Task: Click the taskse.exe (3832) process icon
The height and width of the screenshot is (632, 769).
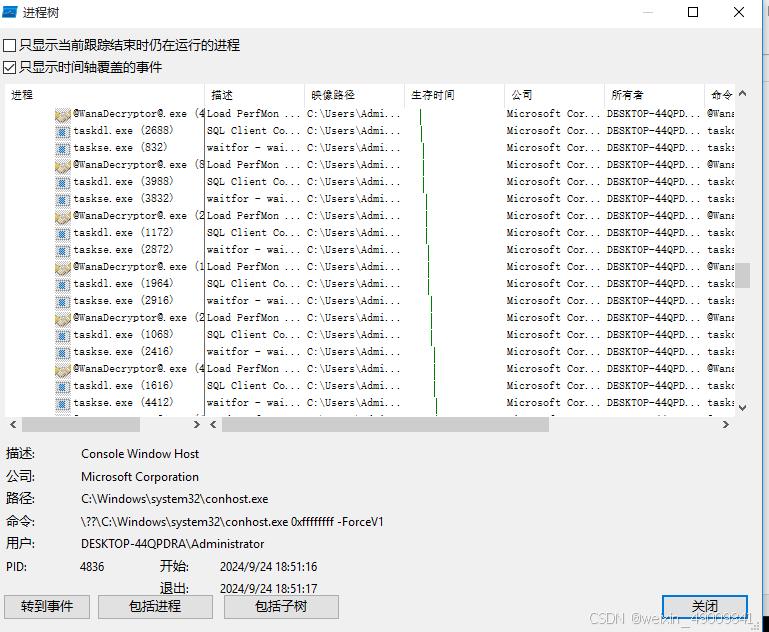Action: click(62, 199)
